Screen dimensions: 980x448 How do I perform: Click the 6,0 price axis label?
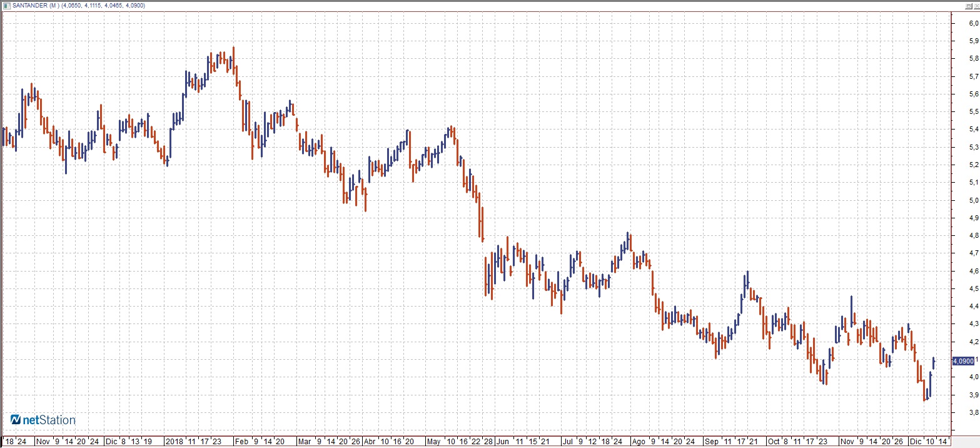tap(973, 24)
